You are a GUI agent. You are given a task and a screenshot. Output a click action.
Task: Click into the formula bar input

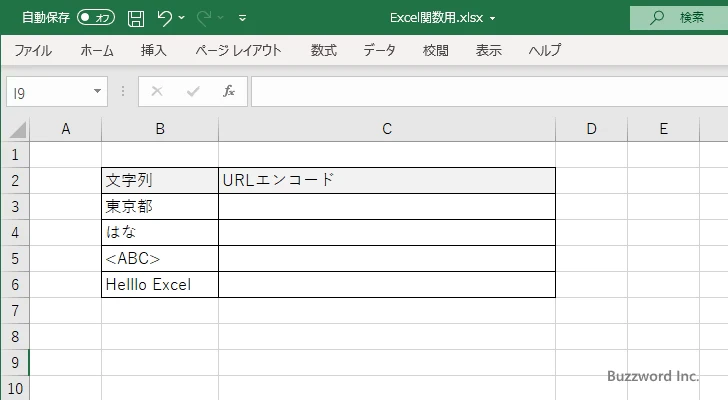pyautogui.click(x=489, y=91)
